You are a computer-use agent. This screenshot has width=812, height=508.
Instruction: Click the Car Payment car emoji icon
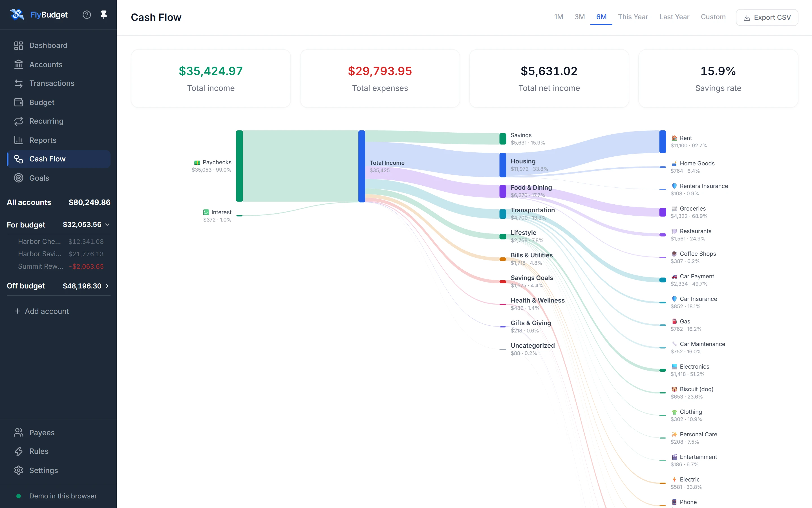click(674, 277)
